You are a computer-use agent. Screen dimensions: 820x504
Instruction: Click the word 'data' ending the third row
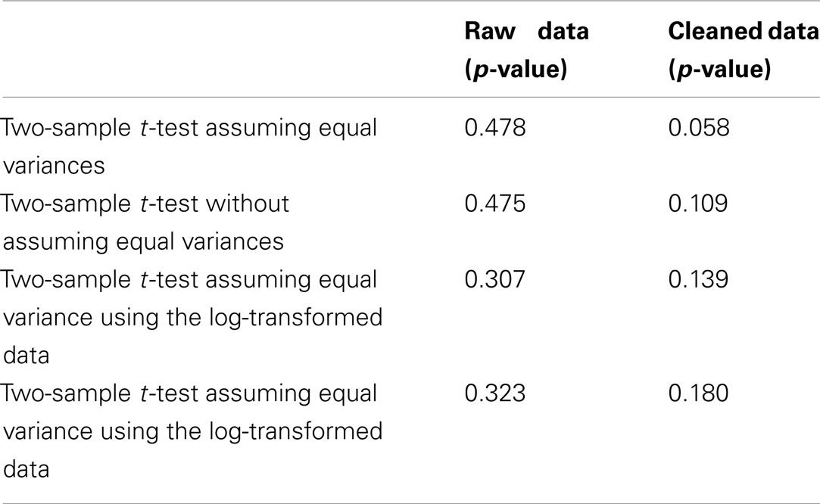[27, 356]
